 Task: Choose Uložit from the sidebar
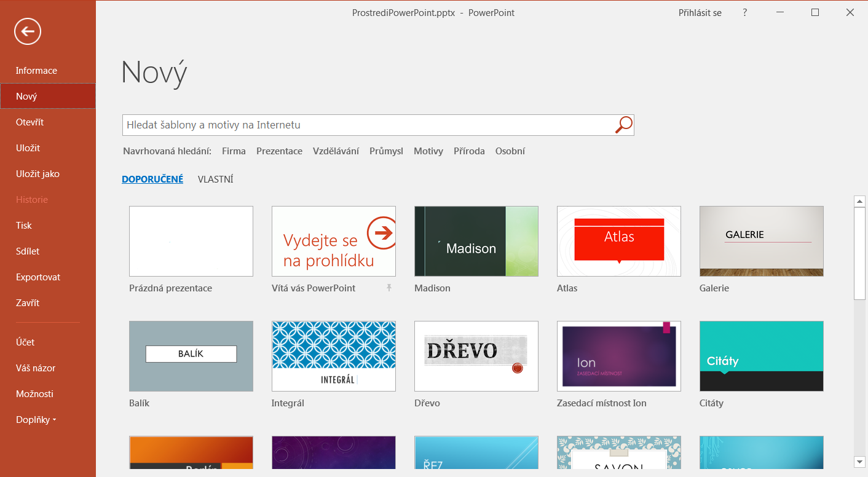(x=48, y=148)
